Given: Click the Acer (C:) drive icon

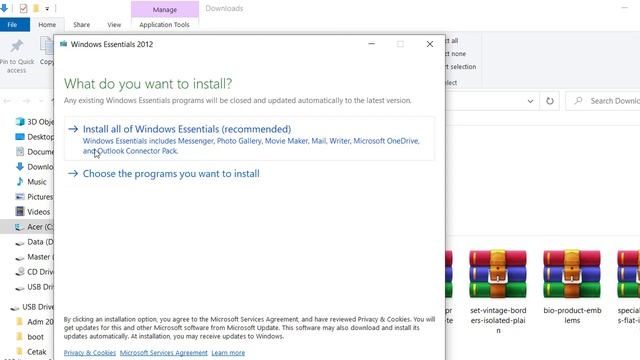Looking at the screenshot, I should click(x=19, y=227).
